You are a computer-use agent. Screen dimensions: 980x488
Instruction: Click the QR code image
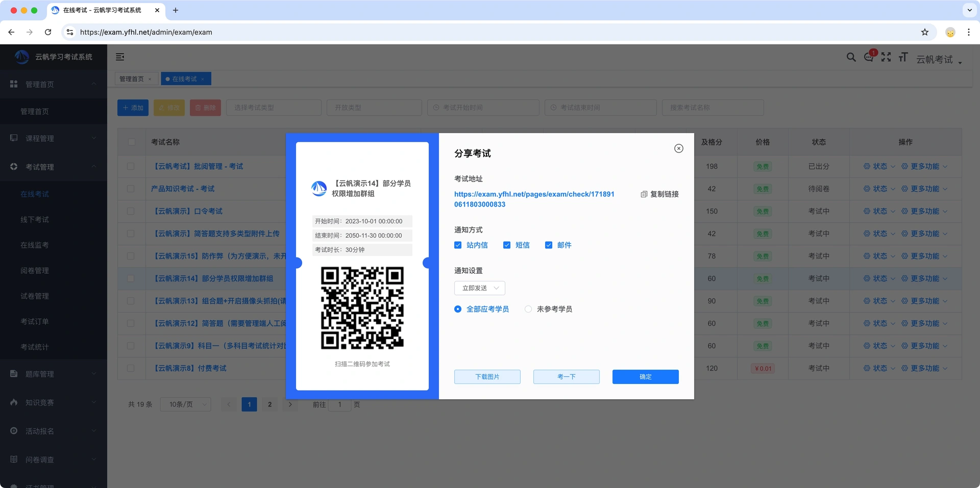[362, 308]
